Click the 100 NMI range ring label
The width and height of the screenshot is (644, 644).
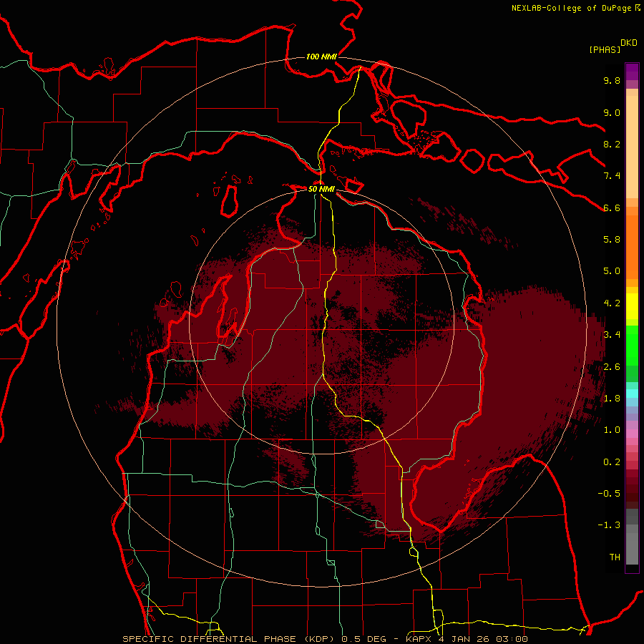pyautogui.click(x=321, y=57)
